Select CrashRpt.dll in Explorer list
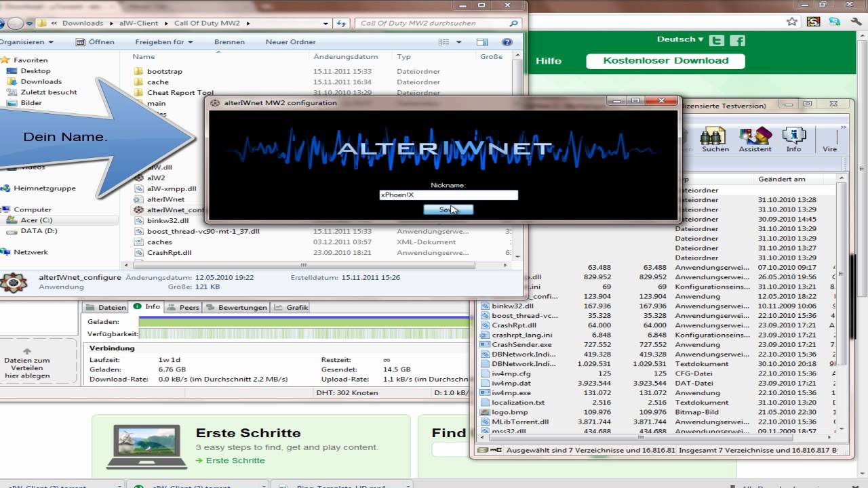This screenshot has height=488, width=868. coord(169,253)
